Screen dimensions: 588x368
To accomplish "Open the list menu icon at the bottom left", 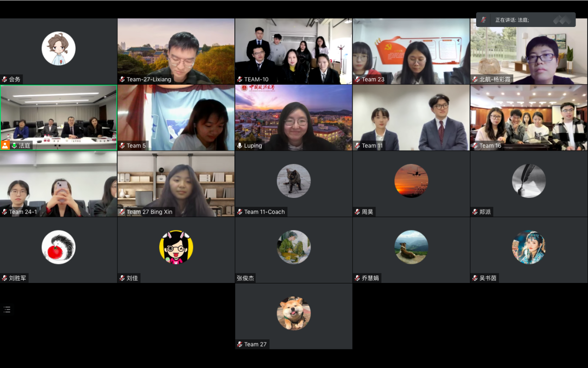I will point(7,309).
